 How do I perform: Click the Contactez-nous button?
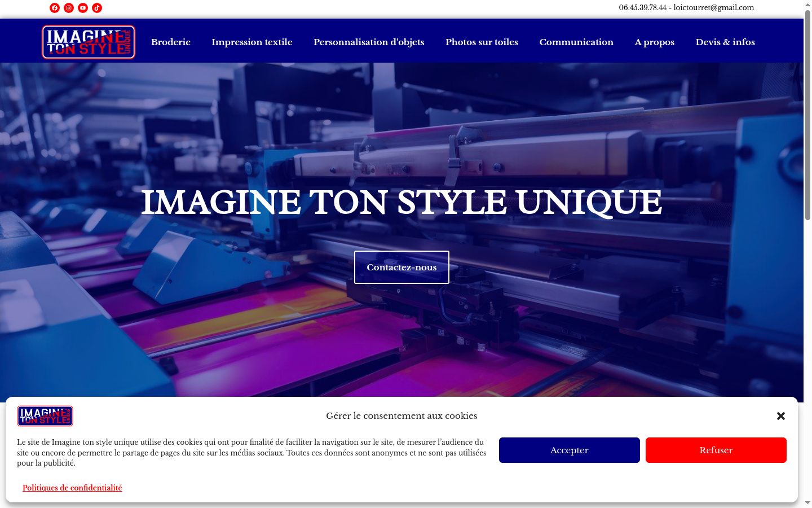click(401, 267)
